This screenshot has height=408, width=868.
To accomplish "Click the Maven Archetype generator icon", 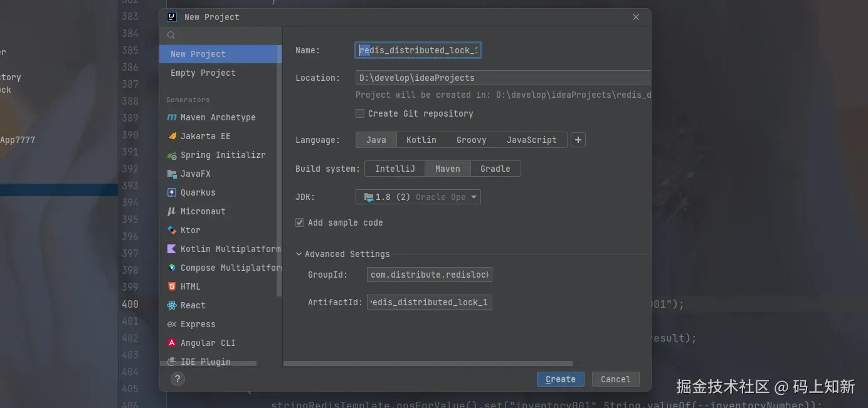I will click(172, 117).
